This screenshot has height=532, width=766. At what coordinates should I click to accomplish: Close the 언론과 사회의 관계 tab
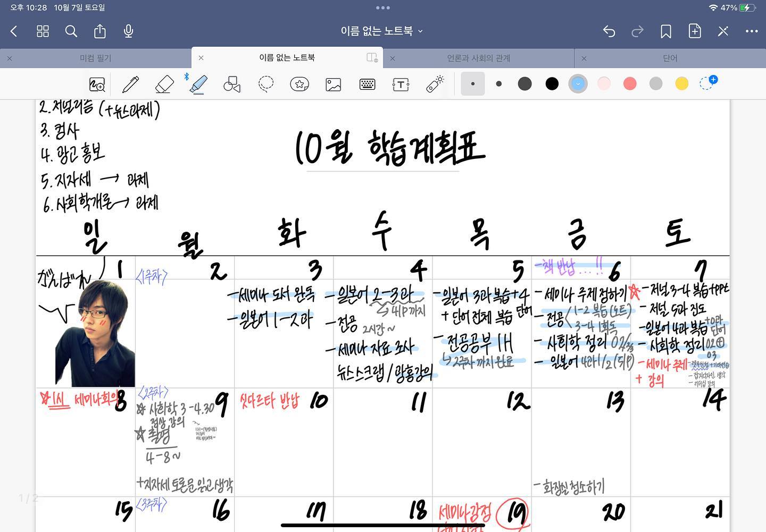pos(393,58)
